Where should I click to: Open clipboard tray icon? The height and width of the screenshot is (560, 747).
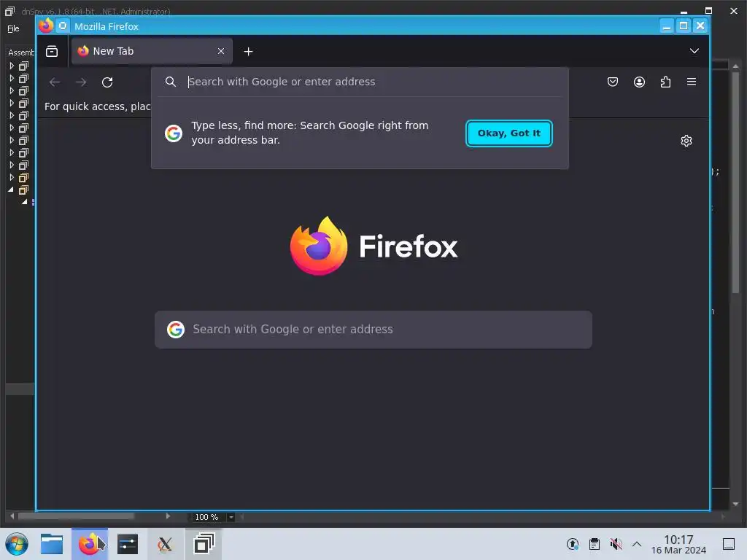click(594, 544)
